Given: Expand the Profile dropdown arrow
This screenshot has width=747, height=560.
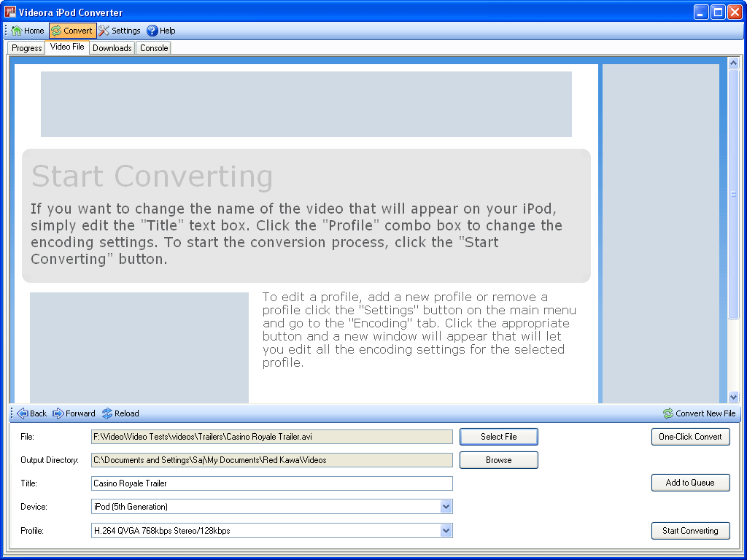Looking at the screenshot, I should coord(446,531).
